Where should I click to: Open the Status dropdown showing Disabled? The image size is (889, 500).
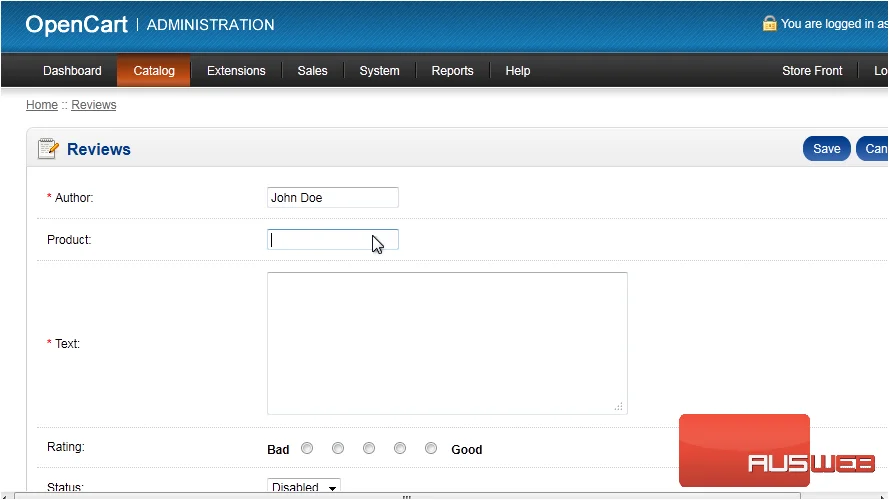304,486
